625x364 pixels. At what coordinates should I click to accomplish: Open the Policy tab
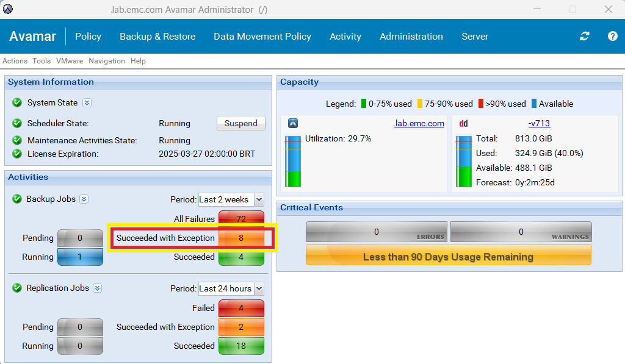(x=88, y=36)
